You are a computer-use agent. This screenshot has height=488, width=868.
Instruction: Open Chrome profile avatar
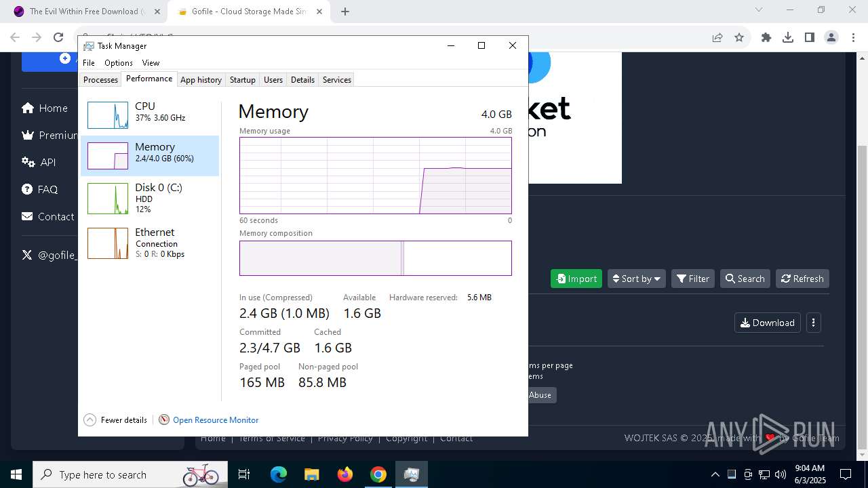(x=831, y=37)
